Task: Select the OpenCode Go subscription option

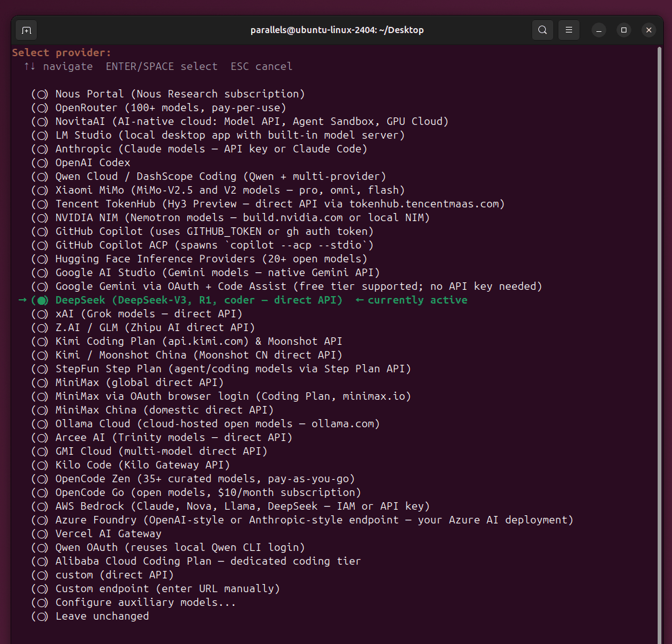Action: click(196, 492)
